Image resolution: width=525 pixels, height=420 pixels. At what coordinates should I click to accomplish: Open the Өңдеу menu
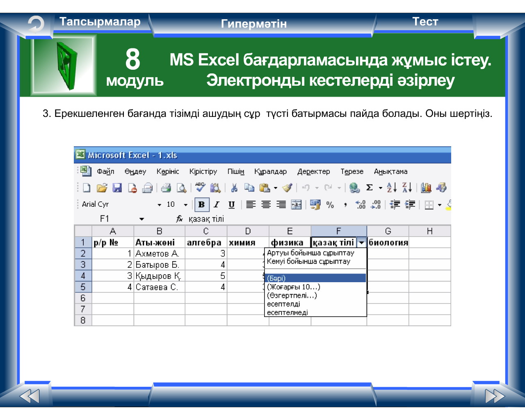(135, 171)
